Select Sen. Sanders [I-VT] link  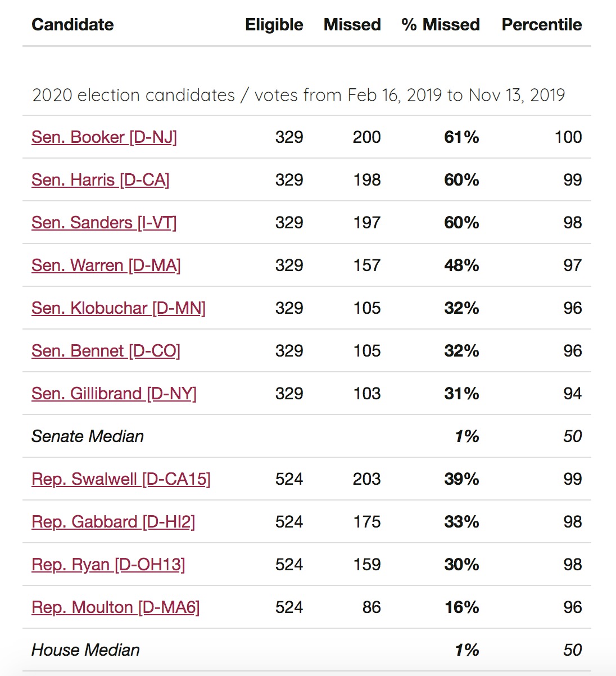104,223
